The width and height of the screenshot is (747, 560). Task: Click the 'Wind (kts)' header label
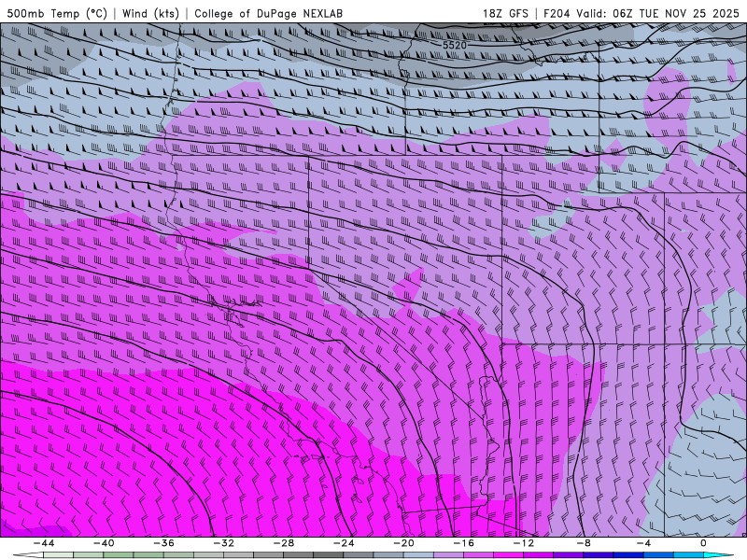pos(150,13)
